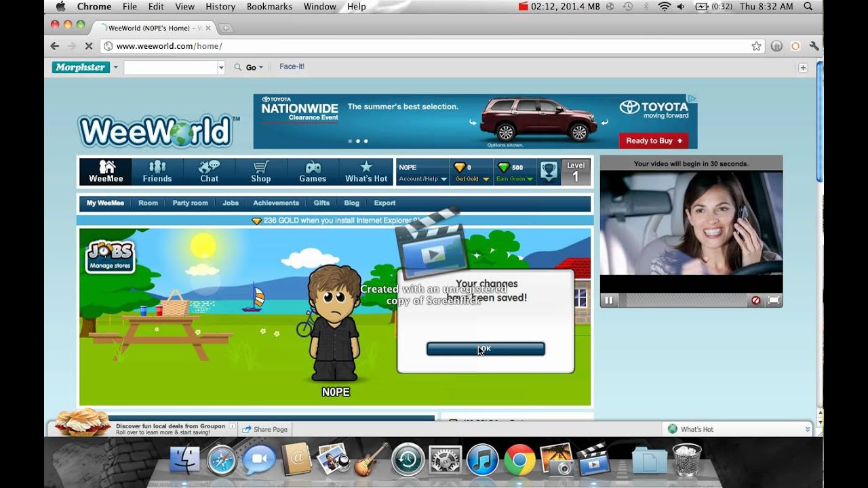Select the My WeeMee submenu item
The width and height of the screenshot is (868, 488).
tap(105, 203)
